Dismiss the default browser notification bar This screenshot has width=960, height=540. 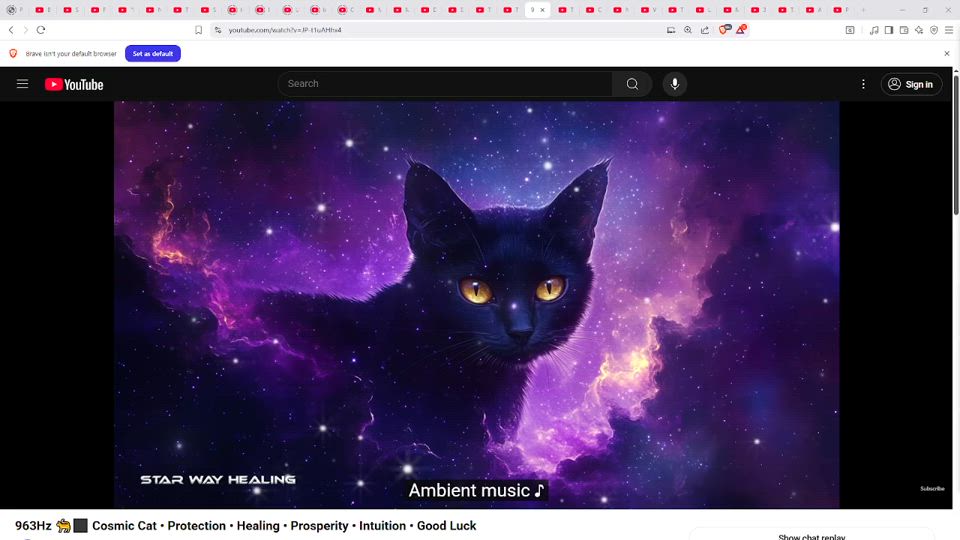point(947,53)
